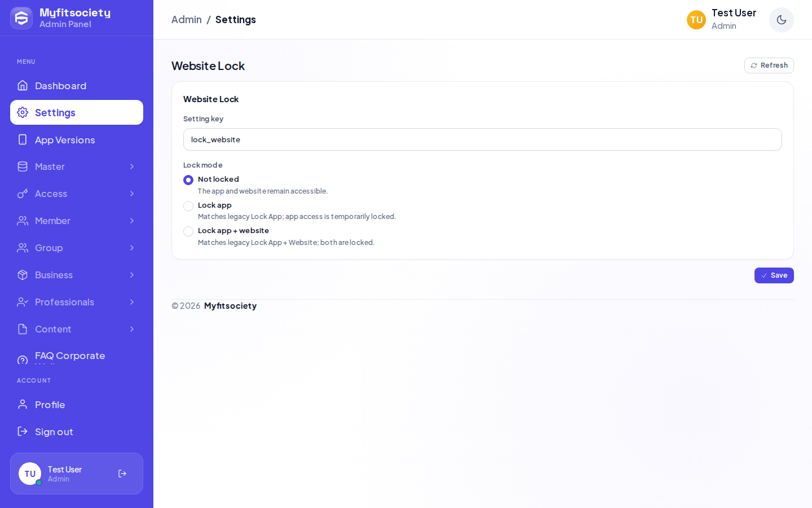812x508 pixels.
Task: Click the Sign out arrow icon
Action: [x=23, y=431]
